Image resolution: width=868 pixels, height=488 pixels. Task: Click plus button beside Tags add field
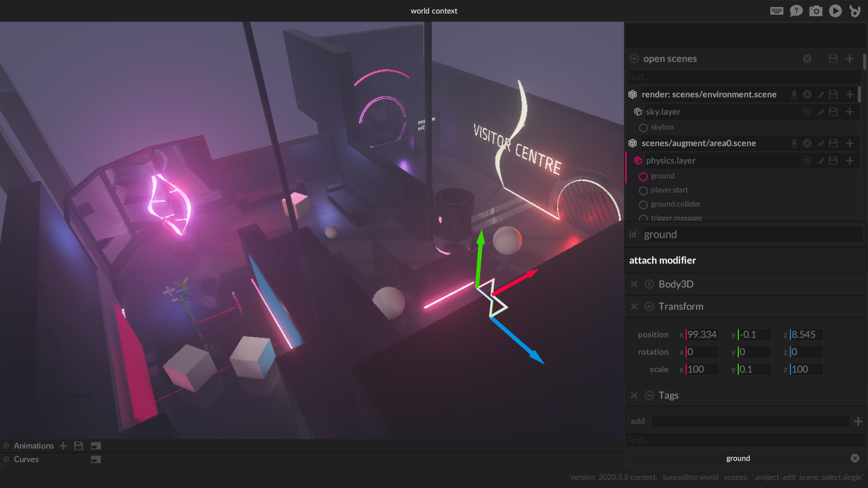pyautogui.click(x=858, y=421)
